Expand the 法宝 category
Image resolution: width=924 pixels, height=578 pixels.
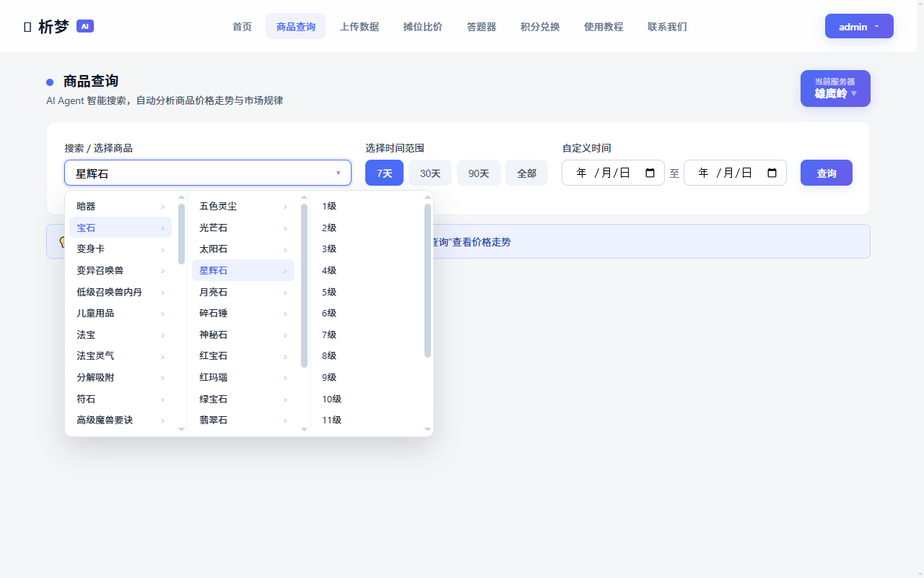coord(121,335)
